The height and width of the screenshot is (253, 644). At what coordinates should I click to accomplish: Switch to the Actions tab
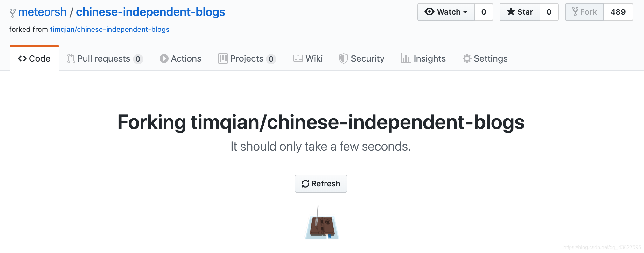[x=180, y=58]
